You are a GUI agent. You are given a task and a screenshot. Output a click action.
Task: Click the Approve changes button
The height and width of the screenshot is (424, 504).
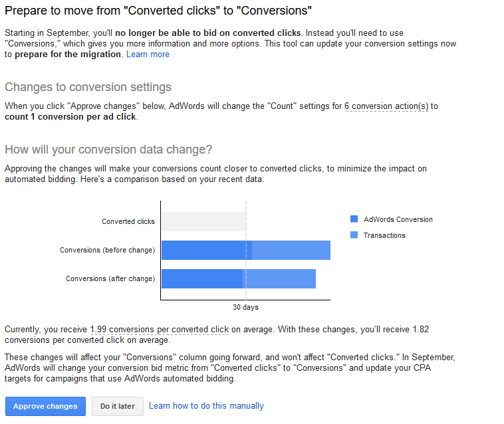pos(45,406)
